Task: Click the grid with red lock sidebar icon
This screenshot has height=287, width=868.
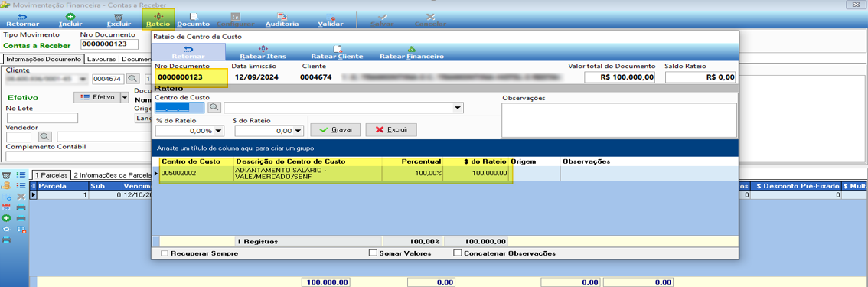Action: pyautogui.click(x=21, y=229)
